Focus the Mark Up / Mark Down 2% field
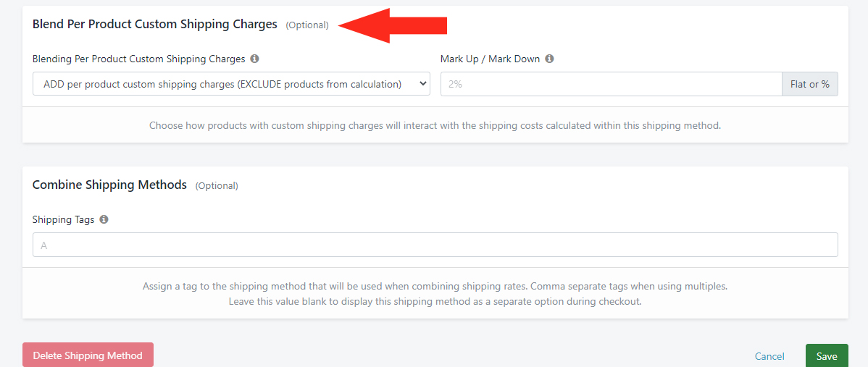This screenshot has height=367, width=868. point(611,84)
